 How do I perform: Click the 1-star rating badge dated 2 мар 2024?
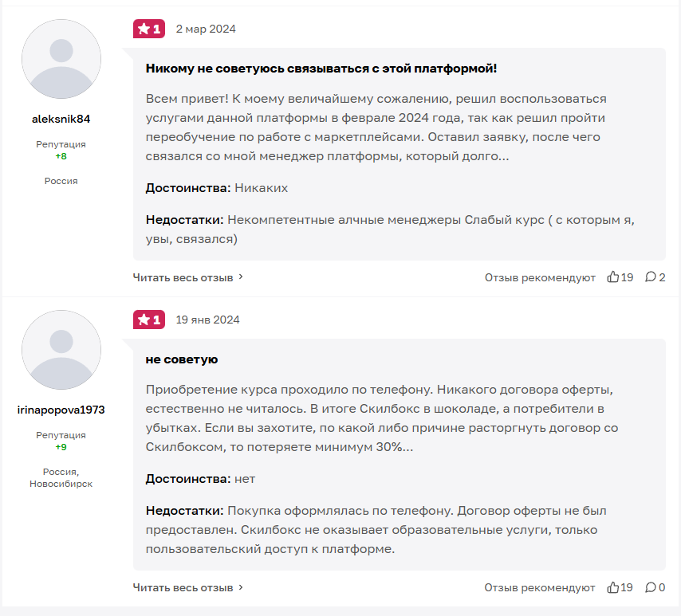tap(148, 29)
